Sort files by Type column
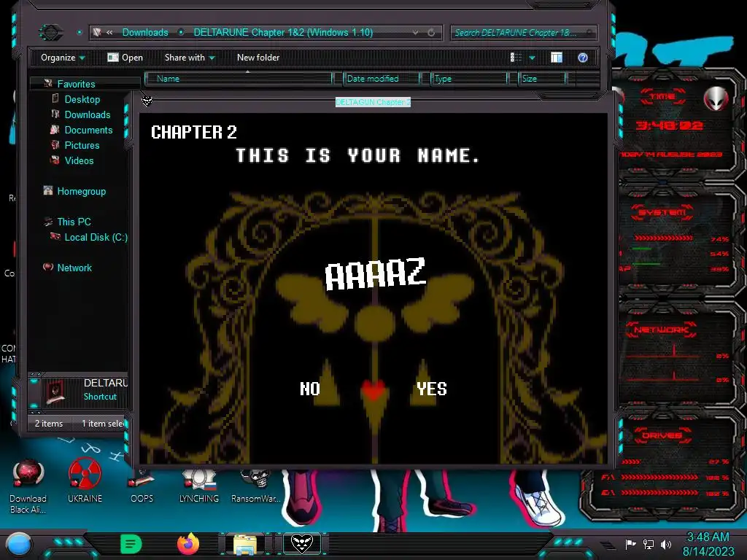Image resolution: width=747 pixels, height=560 pixels. (469, 79)
